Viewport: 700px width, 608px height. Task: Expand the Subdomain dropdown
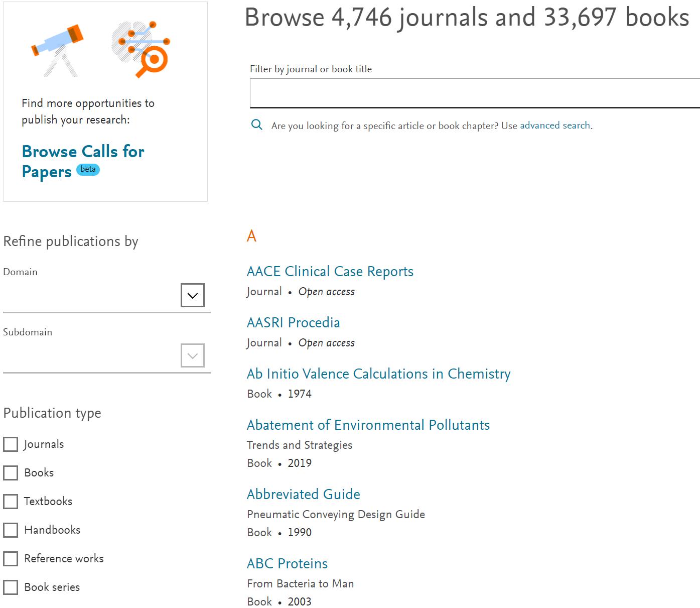tap(192, 355)
